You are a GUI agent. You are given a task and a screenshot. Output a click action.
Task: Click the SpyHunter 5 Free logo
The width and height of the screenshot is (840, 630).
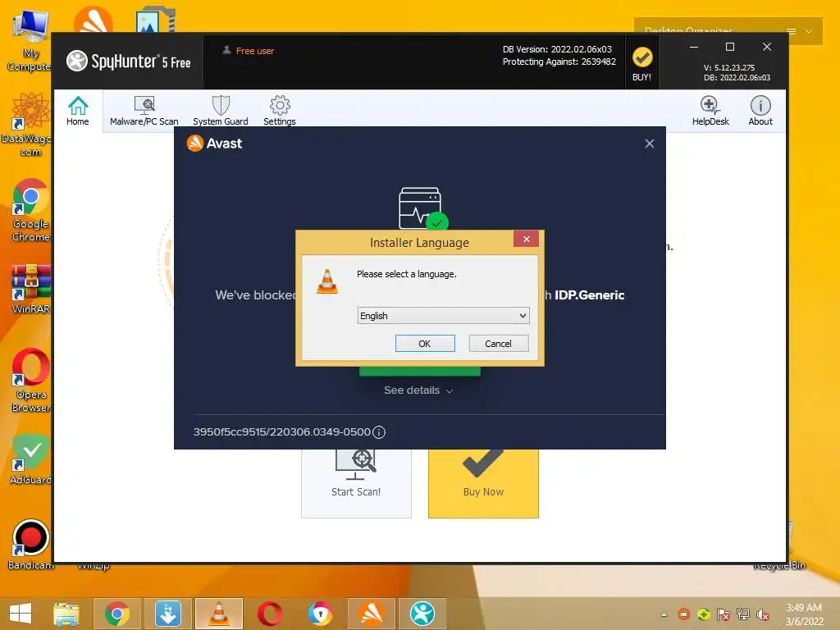129,61
